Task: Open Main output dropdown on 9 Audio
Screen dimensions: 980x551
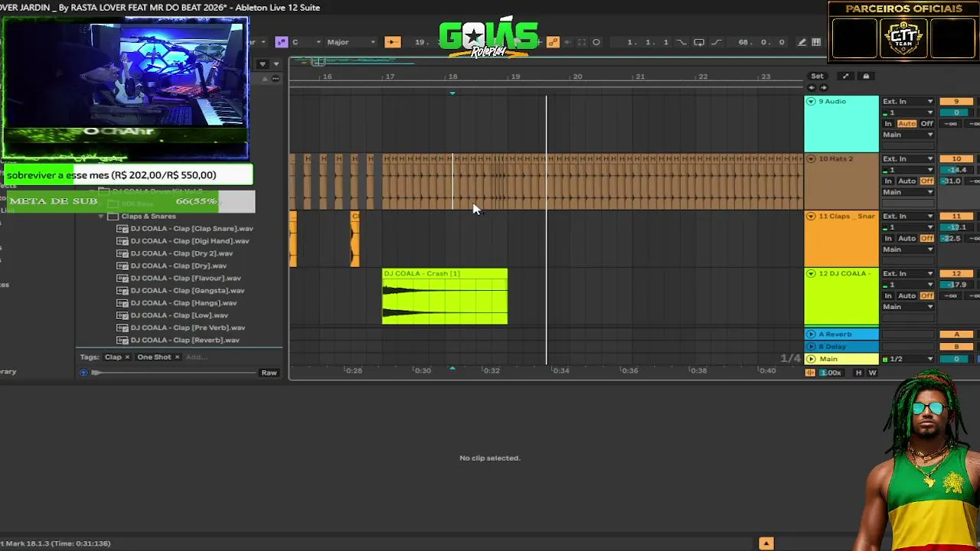Action: [x=908, y=135]
